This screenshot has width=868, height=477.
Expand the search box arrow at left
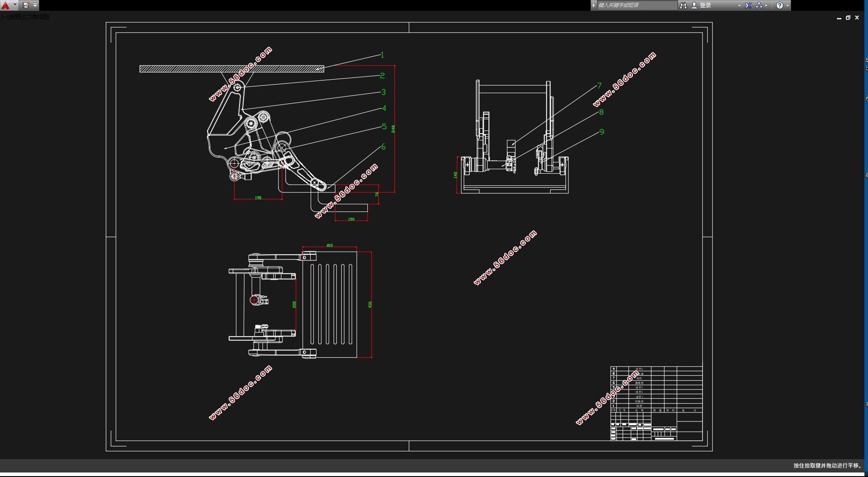pyautogui.click(x=594, y=5)
